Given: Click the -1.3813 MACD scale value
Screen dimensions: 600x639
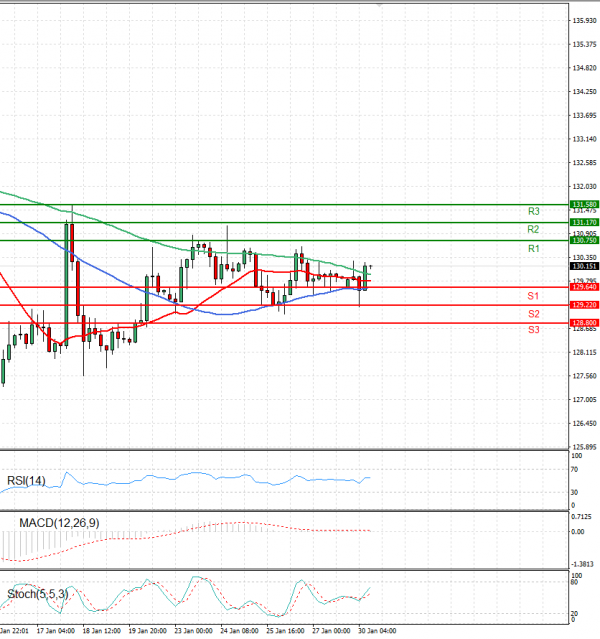Looking at the screenshot, I should coord(582,564).
